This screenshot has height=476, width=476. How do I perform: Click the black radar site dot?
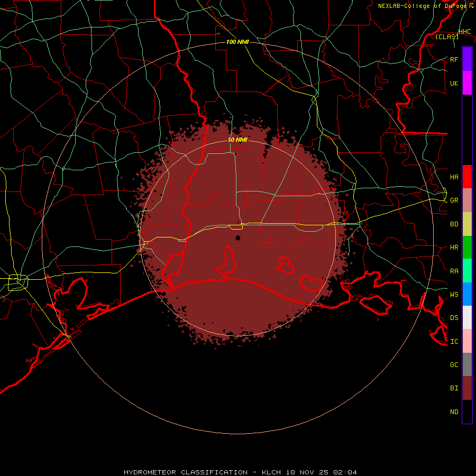[237, 237]
